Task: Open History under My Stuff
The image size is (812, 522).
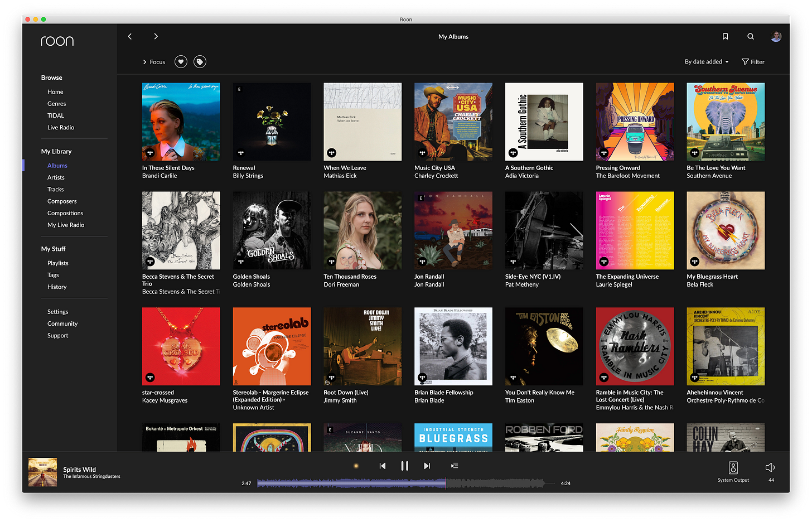Action: click(57, 287)
